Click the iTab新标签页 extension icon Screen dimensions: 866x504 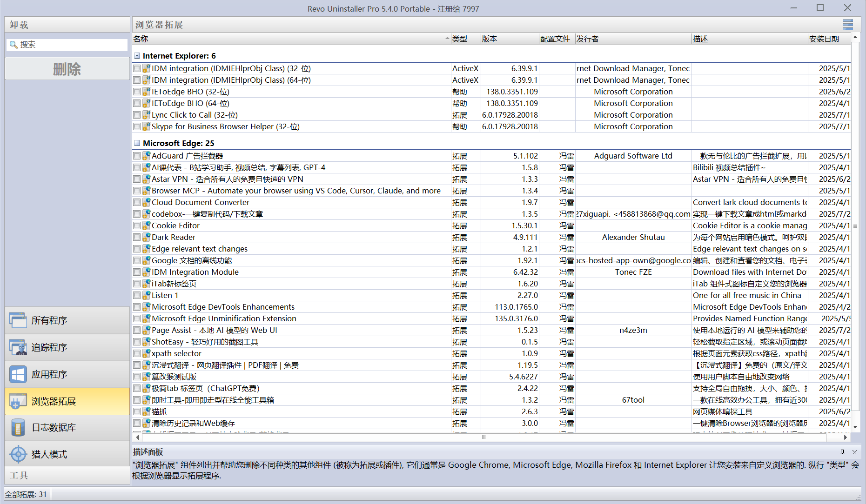(x=146, y=284)
